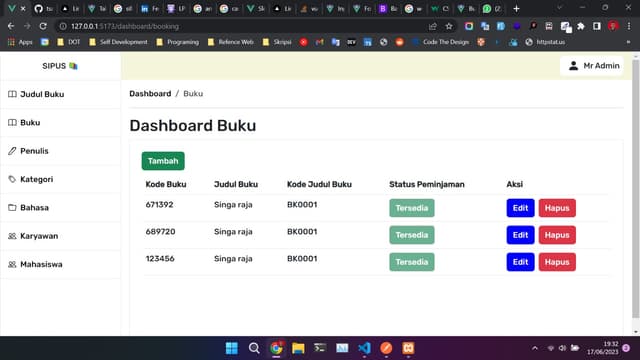Open Windows taskbar search

coord(254,348)
